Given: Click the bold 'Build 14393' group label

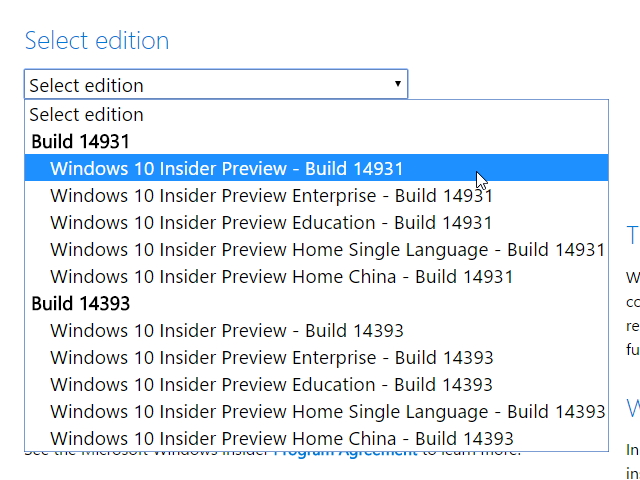Looking at the screenshot, I should (x=80, y=303).
